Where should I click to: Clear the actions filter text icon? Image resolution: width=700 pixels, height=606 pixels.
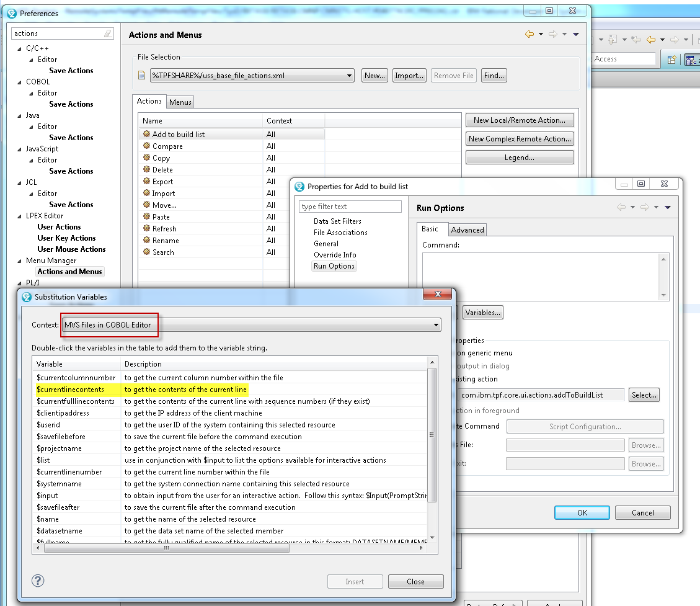[x=109, y=33]
